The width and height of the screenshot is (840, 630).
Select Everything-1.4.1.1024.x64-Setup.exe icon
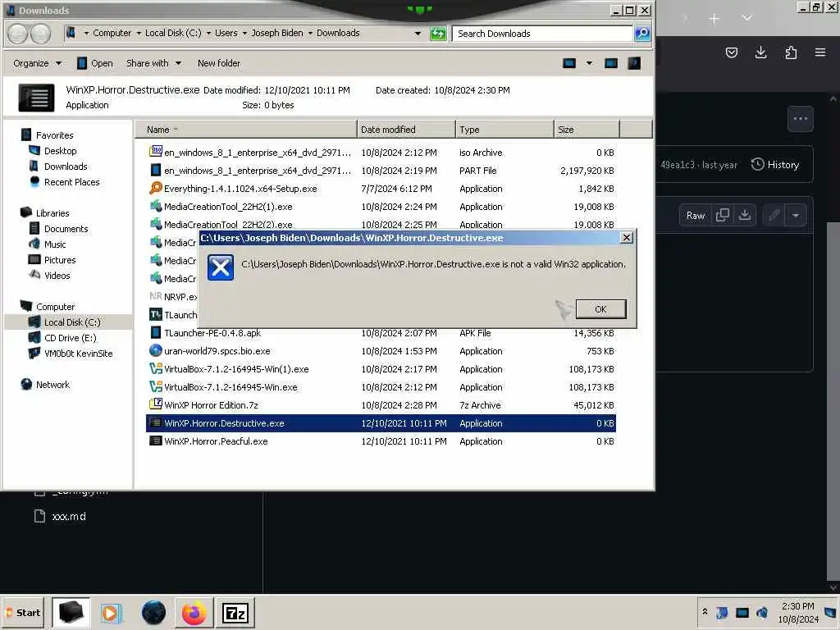click(x=155, y=188)
